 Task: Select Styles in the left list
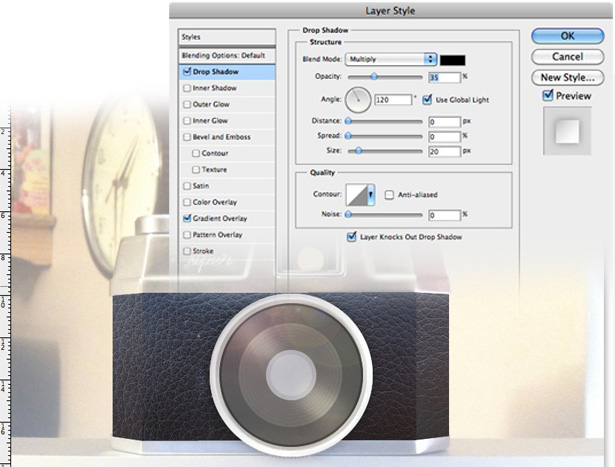click(x=227, y=37)
